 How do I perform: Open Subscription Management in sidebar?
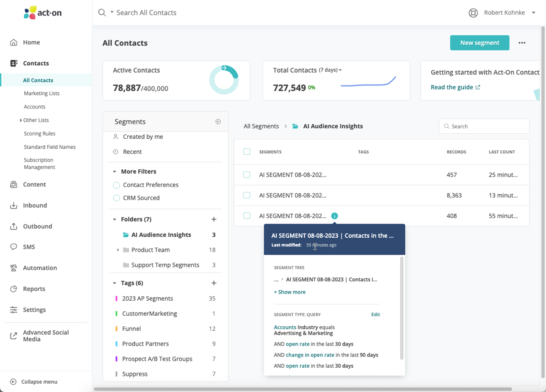[x=39, y=163]
